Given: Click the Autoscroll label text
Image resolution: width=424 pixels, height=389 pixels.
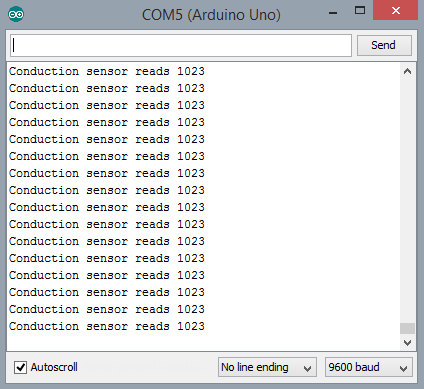Looking at the screenshot, I should [x=54, y=367].
